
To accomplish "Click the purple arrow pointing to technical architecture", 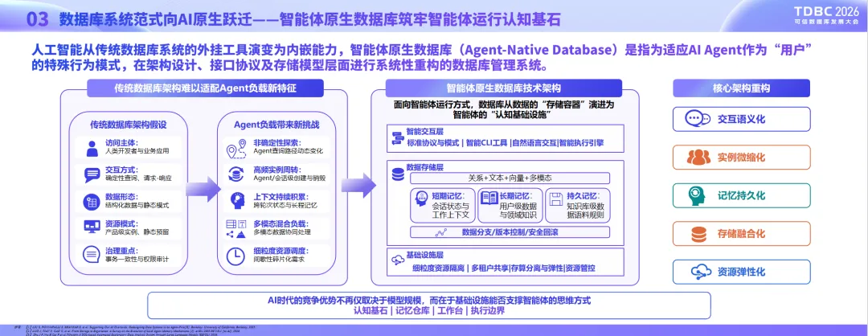I will coord(358,186).
